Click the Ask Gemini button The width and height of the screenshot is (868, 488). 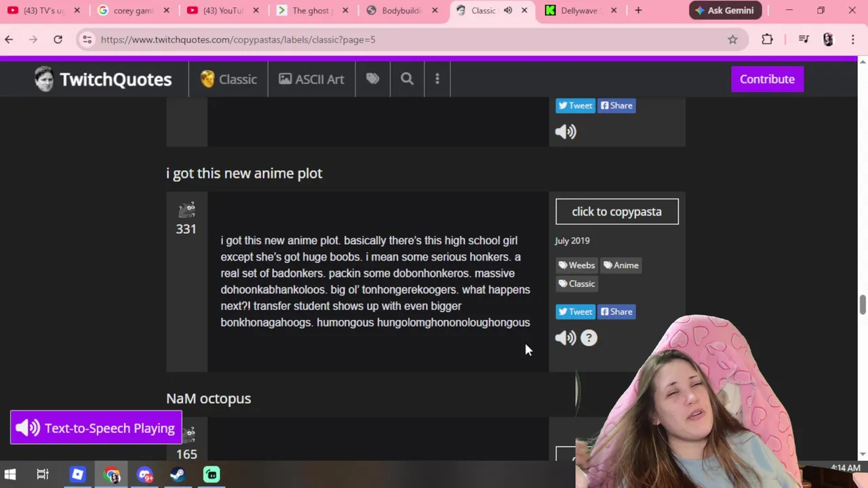(724, 10)
